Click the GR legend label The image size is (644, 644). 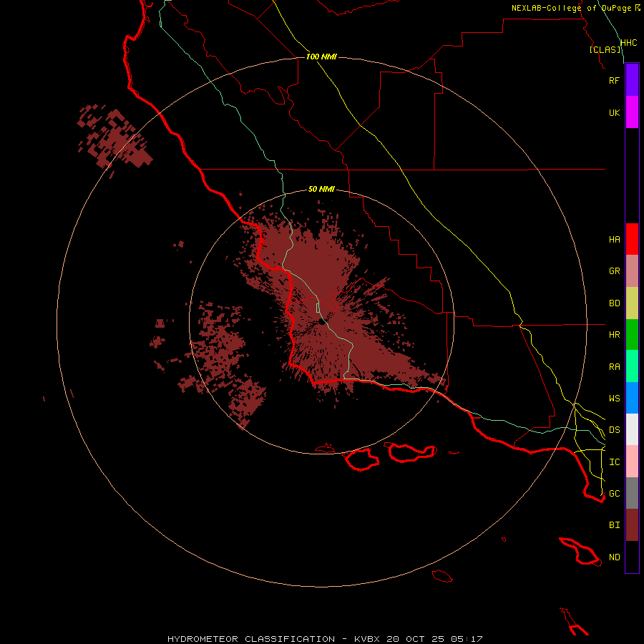pos(614,271)
